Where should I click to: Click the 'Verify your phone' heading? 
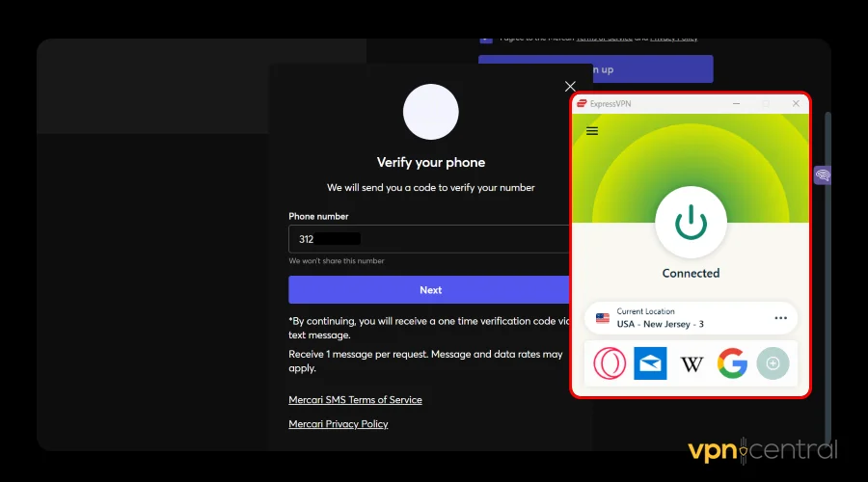point(431,162)
